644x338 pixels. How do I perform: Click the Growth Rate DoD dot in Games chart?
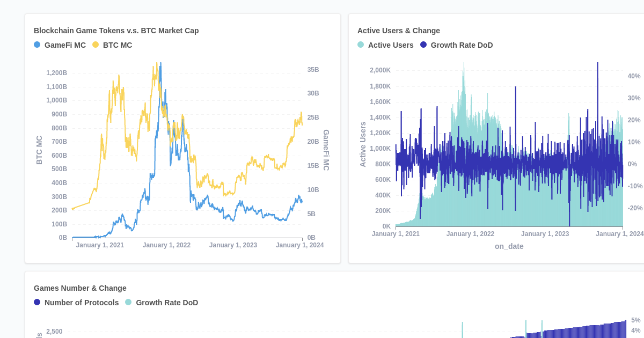pyautogui.click(x=129, y=303)
